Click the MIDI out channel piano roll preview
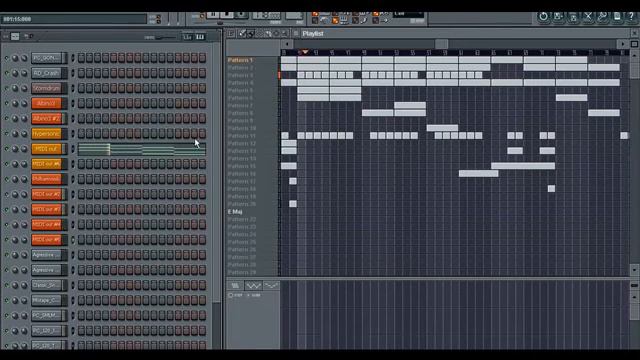Viewport: 640px width, 360px height. [x=142, y=149]
